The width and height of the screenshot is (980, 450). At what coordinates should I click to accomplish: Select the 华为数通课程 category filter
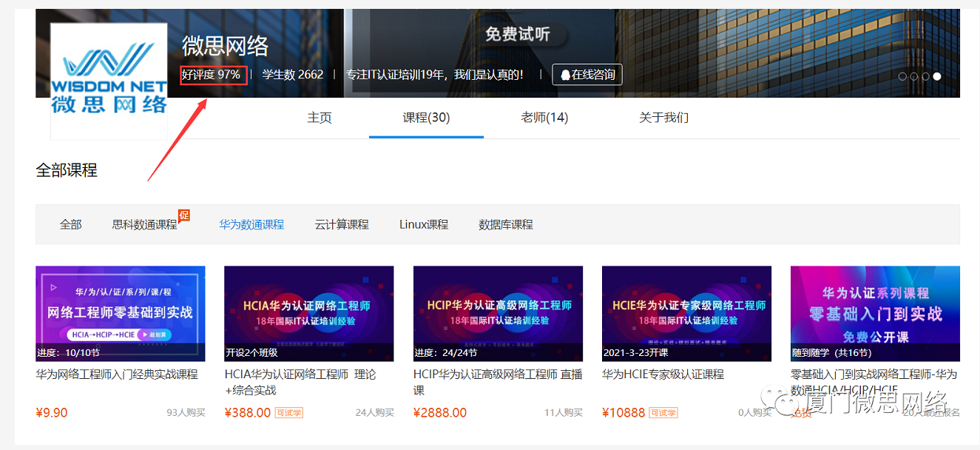pyautogui.click(x=251, y=224)
